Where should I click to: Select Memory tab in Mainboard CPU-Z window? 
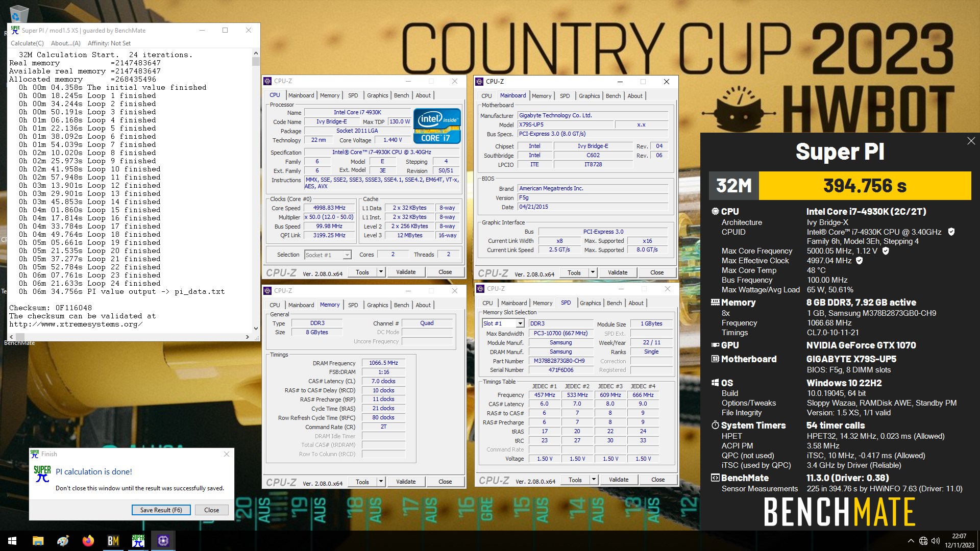pyautogui.click(x=542, y=96)
